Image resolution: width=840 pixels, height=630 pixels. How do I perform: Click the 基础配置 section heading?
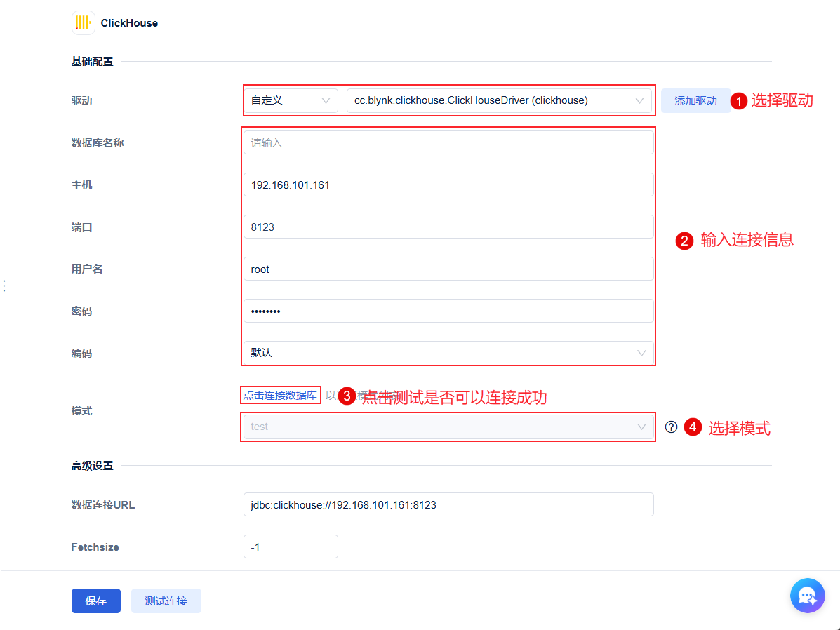point(92,62)
